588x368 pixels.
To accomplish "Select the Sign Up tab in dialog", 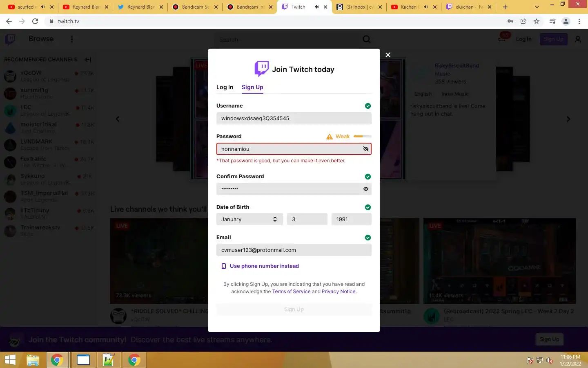I will tap(252, 87).
